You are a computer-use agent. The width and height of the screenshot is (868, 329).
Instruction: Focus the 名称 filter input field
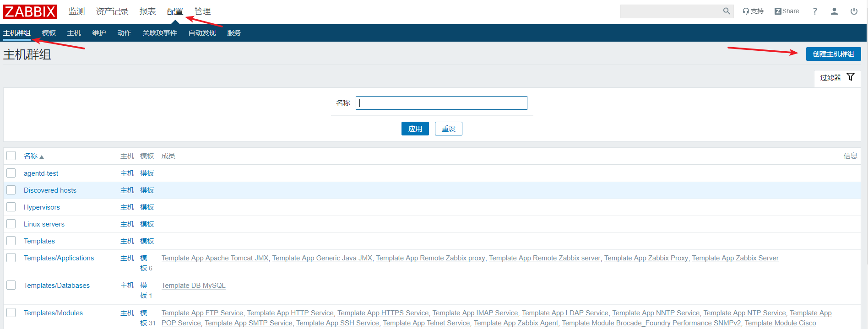441,103
